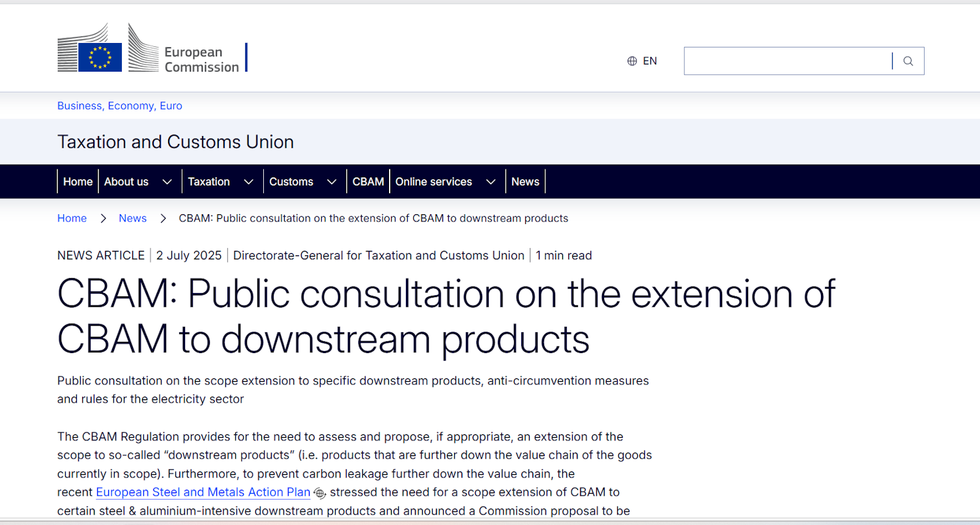Expand the About us dropdown chevron
This screenshot has height=525, width=980.
(x=167, y=182)
